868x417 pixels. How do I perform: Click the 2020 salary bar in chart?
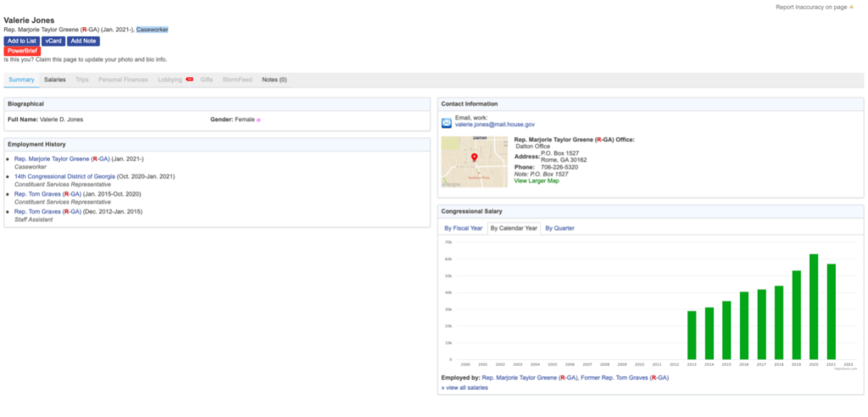pyautogui.click(x=814, y=306)
